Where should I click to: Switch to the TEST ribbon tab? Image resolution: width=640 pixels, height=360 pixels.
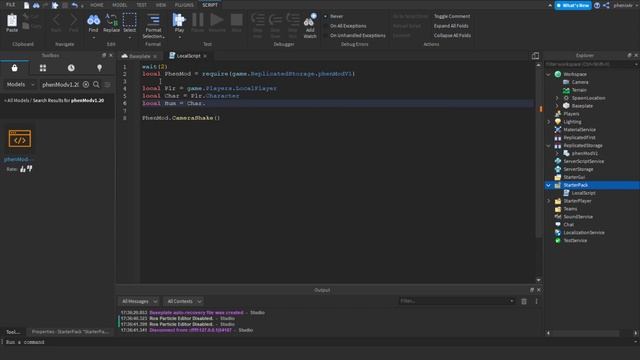(141, 5)
